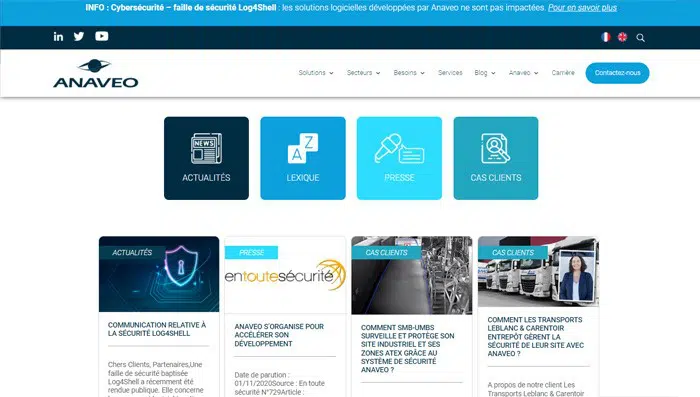Open the Log4Shell article shield thumbnail
Viewport: 700px width, 397px height.
coord(159,274)
